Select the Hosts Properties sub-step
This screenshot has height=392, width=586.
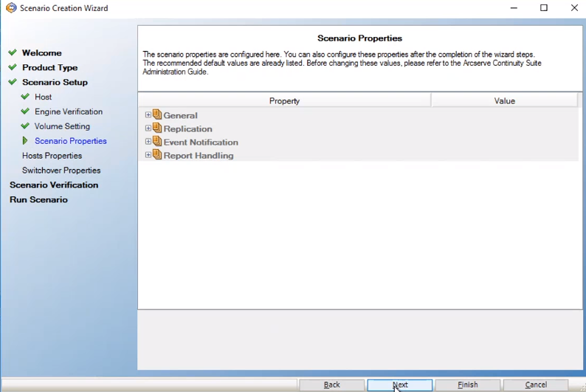pyautogui.click(x=52, y=156)
